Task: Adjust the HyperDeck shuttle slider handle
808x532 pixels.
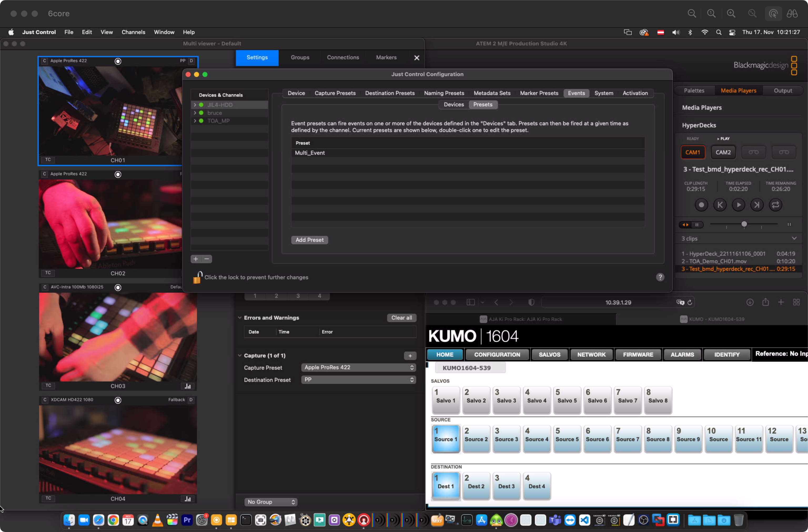Action: 744,224
